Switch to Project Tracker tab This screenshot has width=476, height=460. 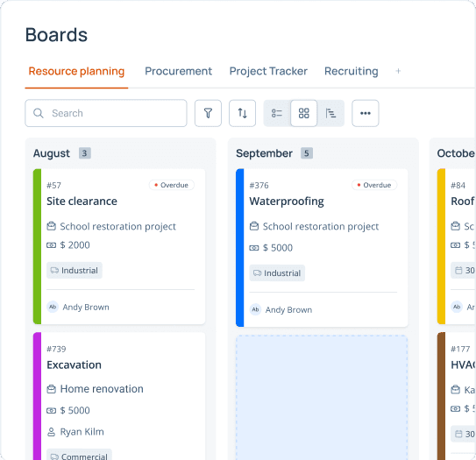click(268, 71)
